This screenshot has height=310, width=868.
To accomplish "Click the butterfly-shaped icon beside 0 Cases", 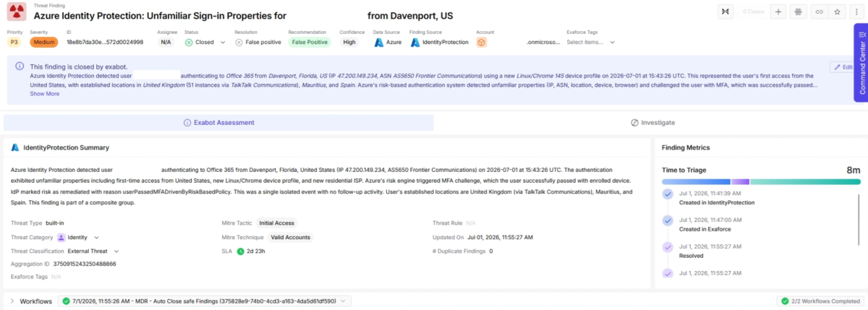I will pyautogui.click(x=726, y=12).
